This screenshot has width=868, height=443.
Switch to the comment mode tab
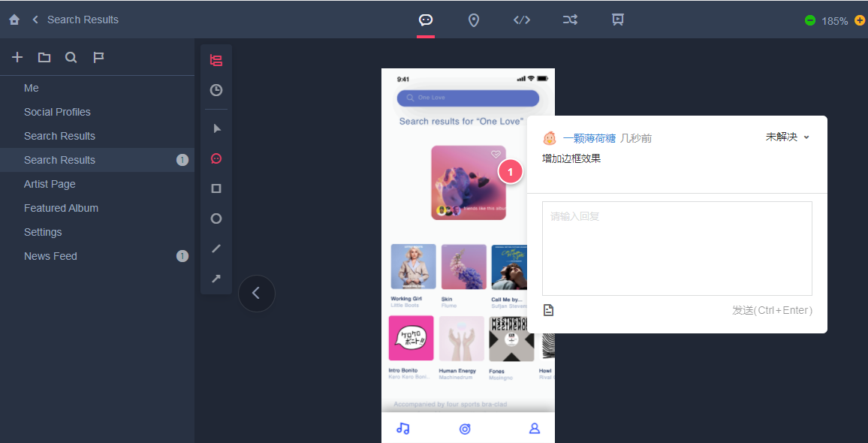426,20
